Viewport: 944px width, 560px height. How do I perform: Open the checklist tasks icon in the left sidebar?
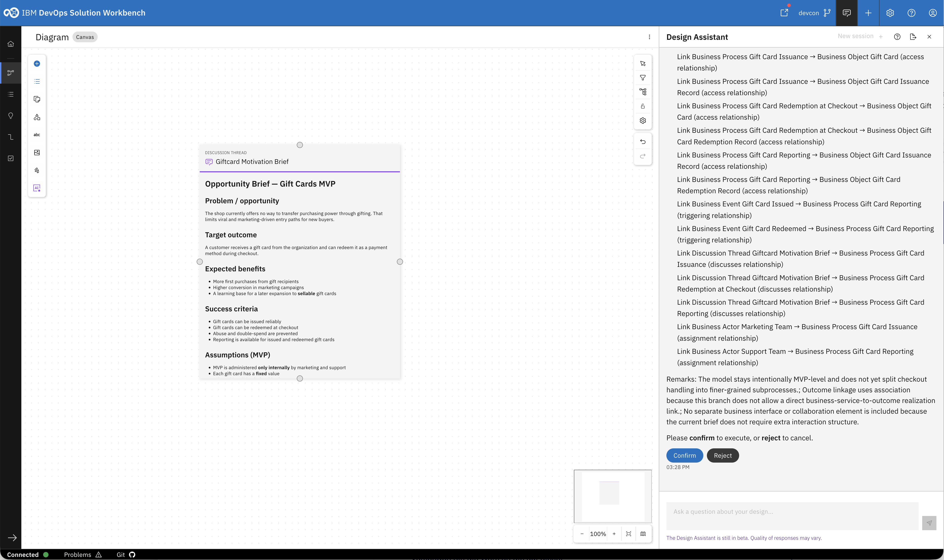coord(10,159)
